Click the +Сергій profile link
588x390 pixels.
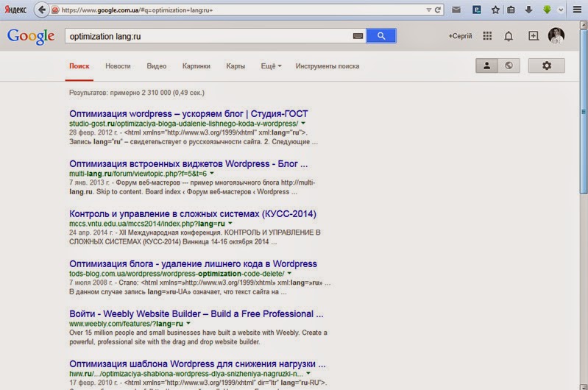point(460,36)
